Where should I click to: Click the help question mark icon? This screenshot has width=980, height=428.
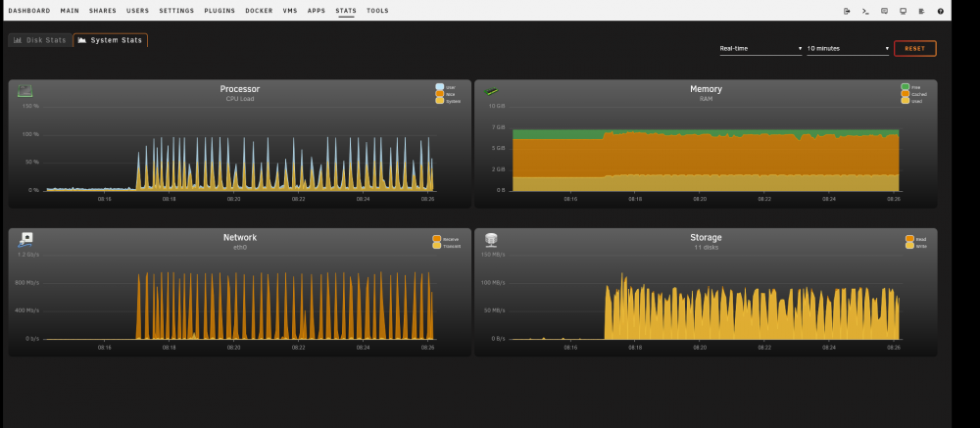click(x=941, y=11)
